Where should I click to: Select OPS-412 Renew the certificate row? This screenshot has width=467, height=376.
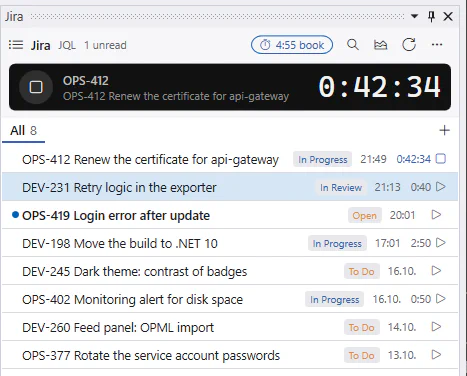pyautogui.click(x=230, y=159)
